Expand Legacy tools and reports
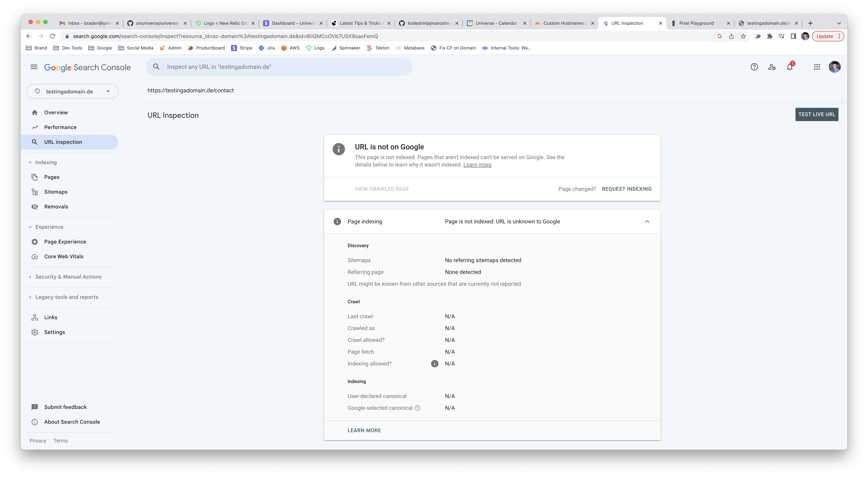This screenshot has width=868, height=477. (63, 297)
